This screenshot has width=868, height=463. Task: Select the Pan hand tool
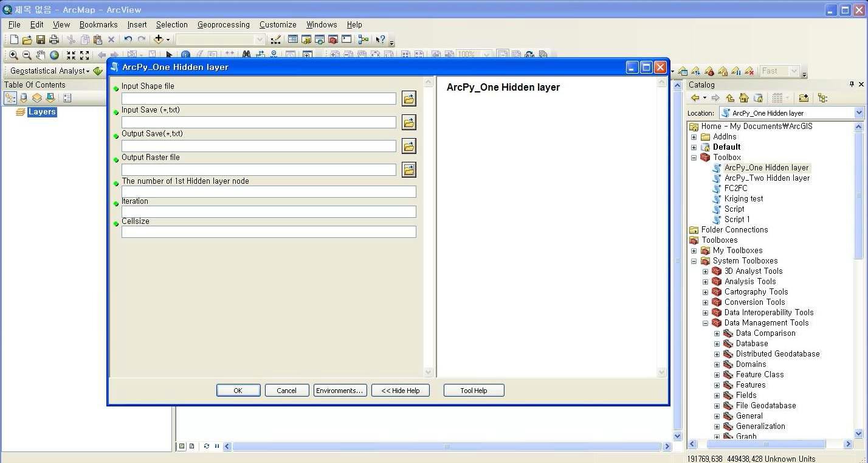pos(40,55)
